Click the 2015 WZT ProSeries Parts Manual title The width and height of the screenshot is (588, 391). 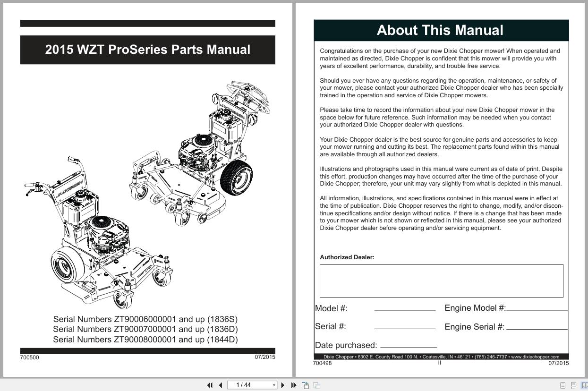point(148,50)
